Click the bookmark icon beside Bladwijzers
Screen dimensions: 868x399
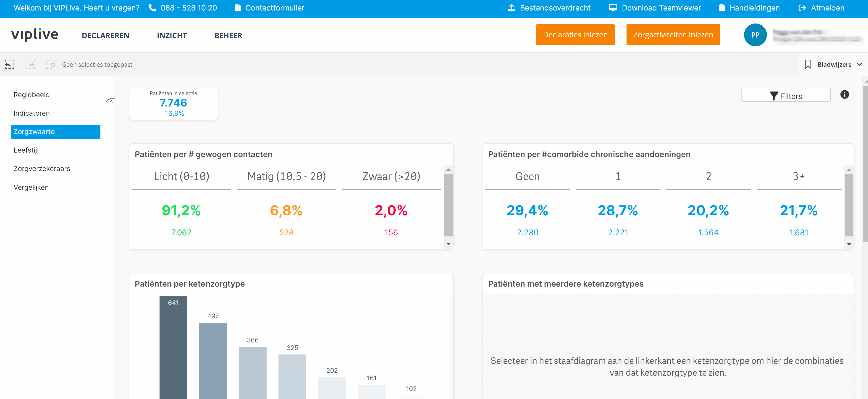click(808, 64)
